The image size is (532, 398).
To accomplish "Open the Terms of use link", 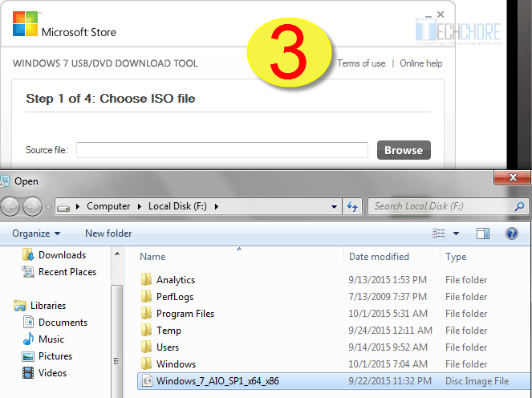I will point(361,63).
